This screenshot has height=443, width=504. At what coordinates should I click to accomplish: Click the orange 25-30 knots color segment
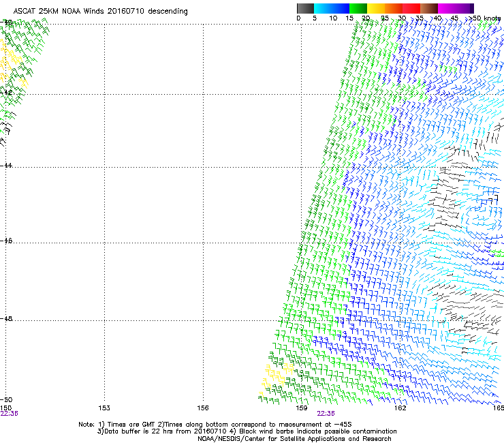coord(394,8)
